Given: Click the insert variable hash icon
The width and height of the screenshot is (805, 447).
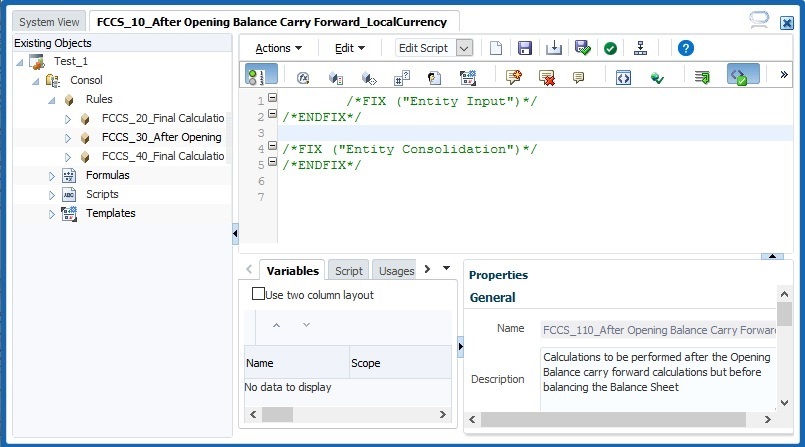Looking at the screenshot, I should click(402, 77).
